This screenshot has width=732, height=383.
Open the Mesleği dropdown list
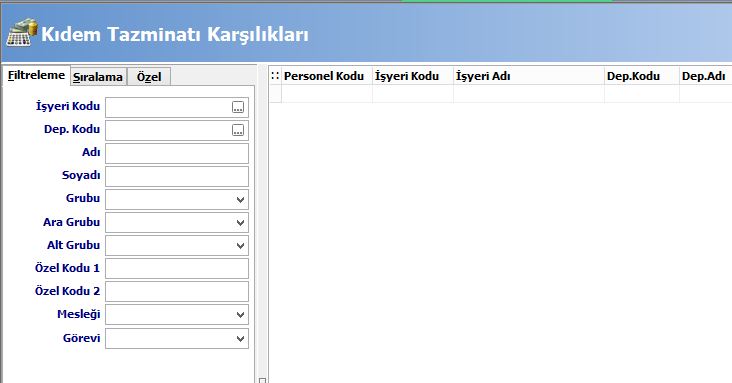click(240, 315)
